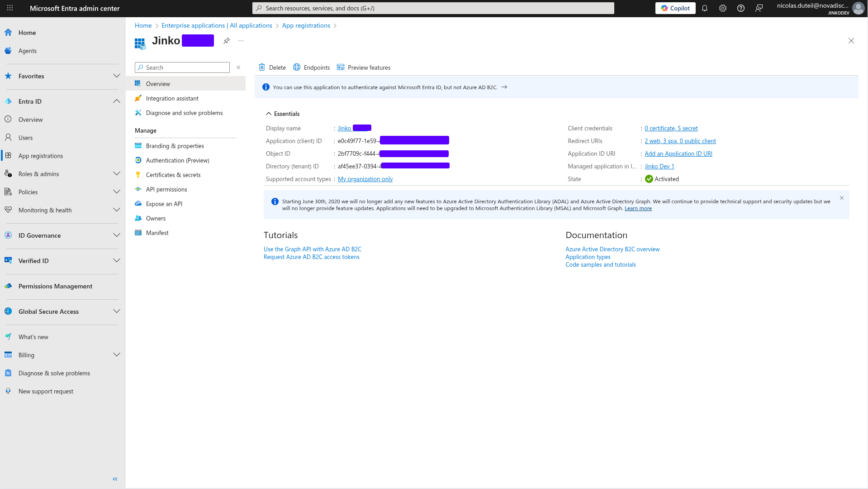The height and width of the screenshot is (489, 868).
Task: Click Add an Application ID URI
Action: [x=678, y=153]
